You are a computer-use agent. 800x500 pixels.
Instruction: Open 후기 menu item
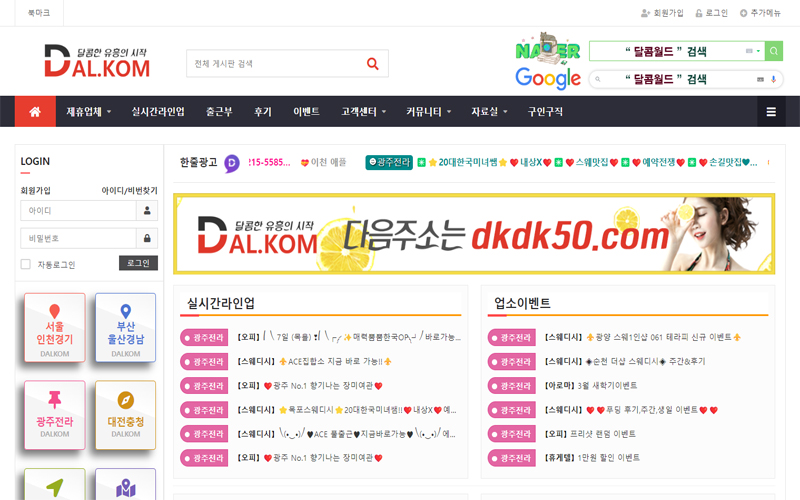point(263,111)
